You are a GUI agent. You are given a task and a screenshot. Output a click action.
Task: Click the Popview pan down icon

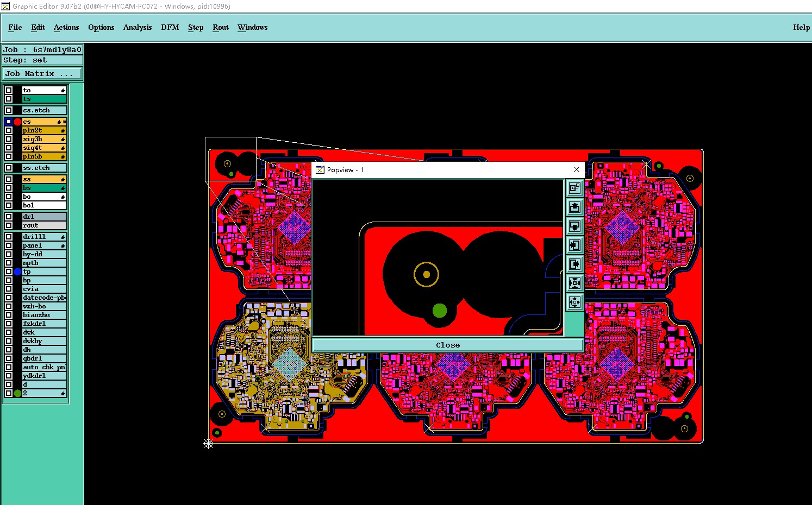(x=574, y=226)
